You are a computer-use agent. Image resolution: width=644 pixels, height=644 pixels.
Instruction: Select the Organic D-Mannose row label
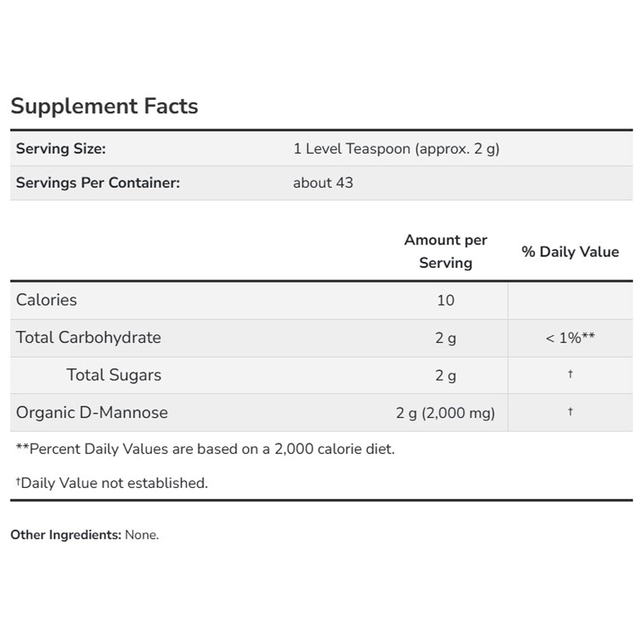pyautogui.click(x=92, y=413)
